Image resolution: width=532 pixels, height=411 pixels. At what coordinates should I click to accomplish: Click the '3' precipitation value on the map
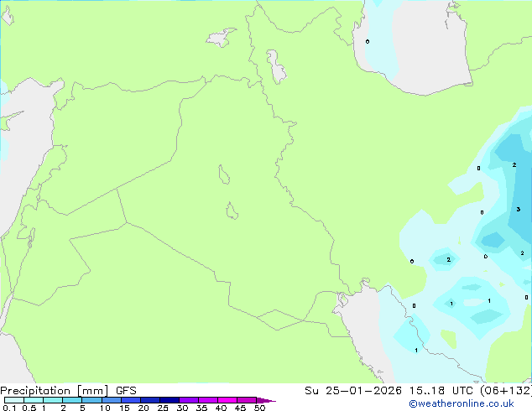coord(518,209)
